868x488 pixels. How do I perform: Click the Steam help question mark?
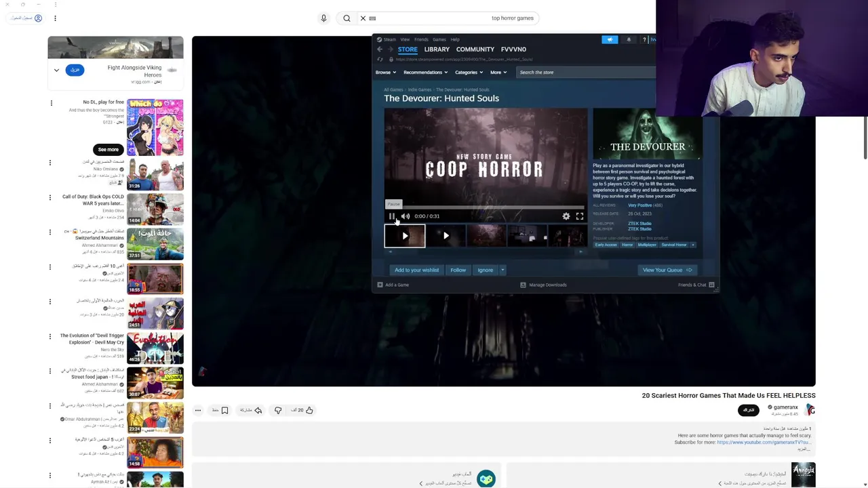click(644, 39)
